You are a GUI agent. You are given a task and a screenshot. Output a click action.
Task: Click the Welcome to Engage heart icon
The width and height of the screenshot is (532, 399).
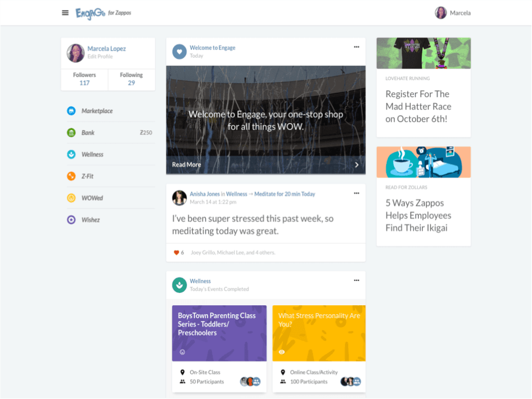pos(179,52)
